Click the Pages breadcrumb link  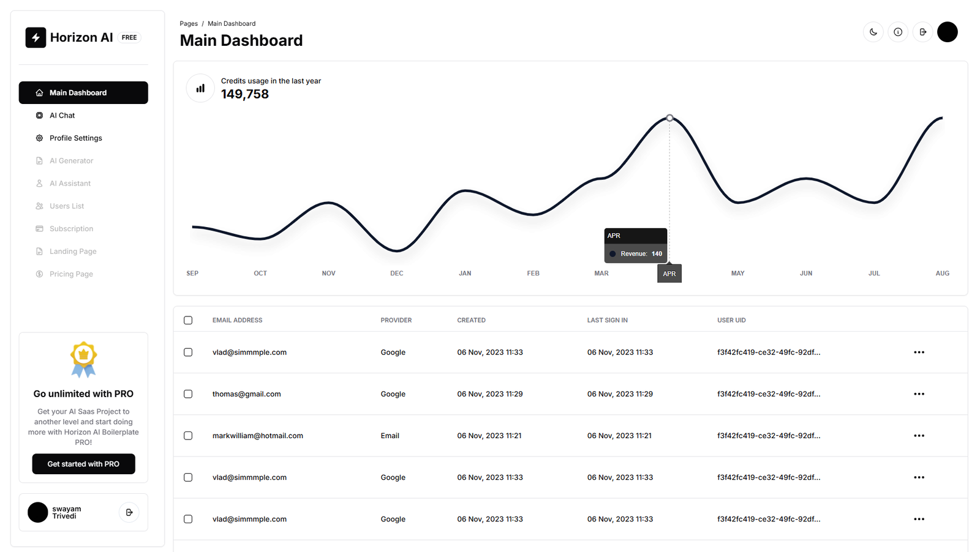tap(189, 24)
